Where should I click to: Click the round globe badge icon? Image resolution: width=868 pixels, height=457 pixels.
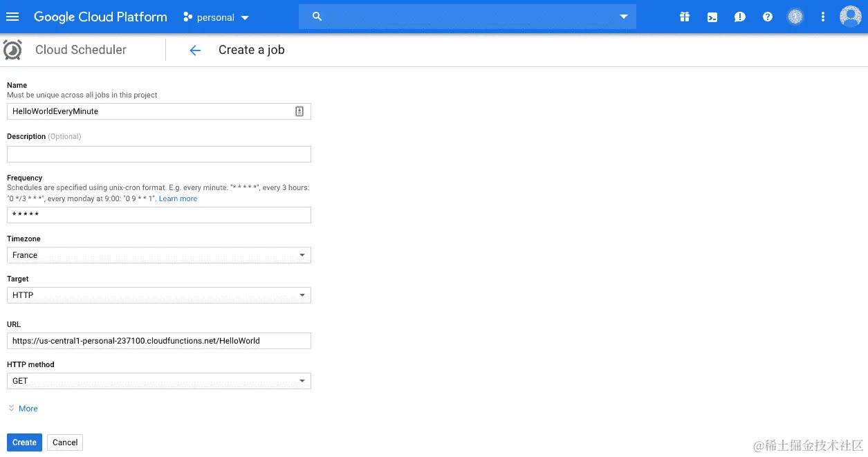pyautogui.click(x=795, y=17)
